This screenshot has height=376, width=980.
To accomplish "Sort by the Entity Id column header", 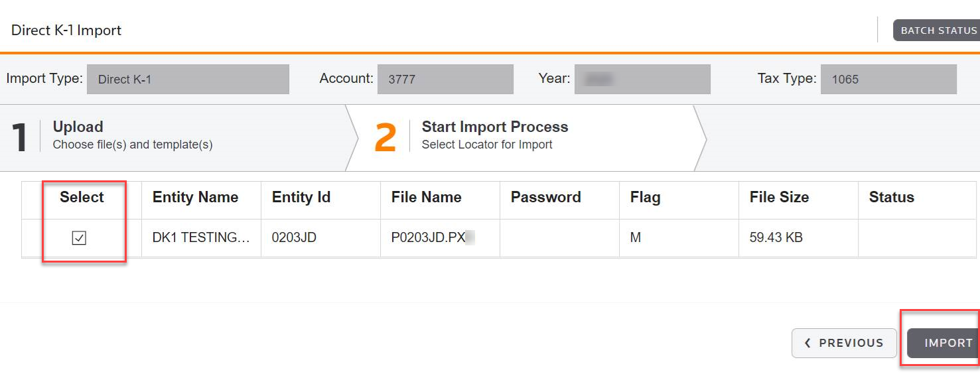I will [301, 198].
